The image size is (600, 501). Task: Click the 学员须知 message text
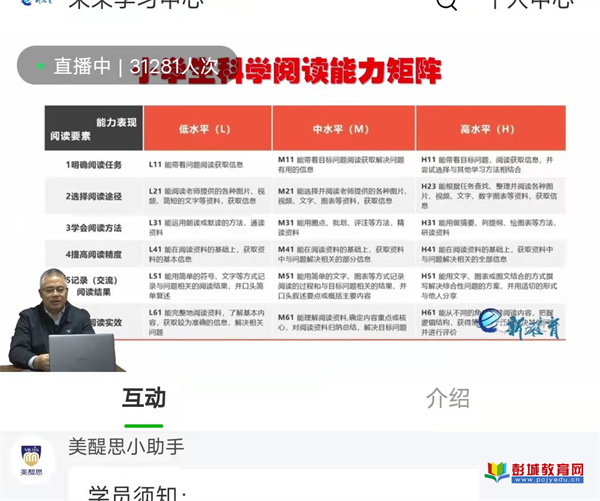[137, 493]
